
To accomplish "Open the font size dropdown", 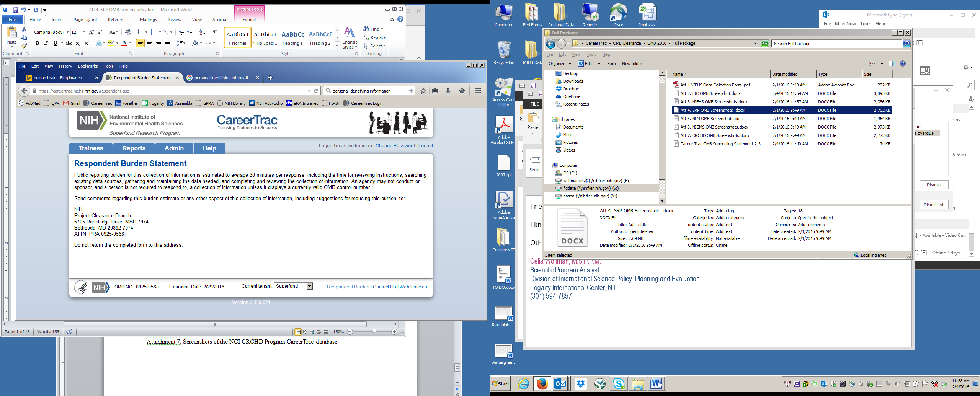I will pos(84,32).
